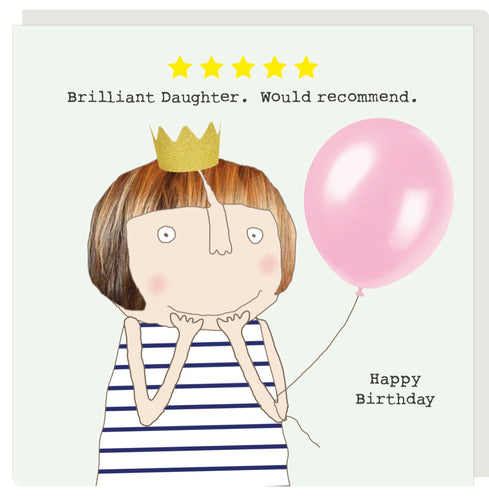
Task: Click the word 'Brilliant' in the caption
Action: (x=111, y=97)
